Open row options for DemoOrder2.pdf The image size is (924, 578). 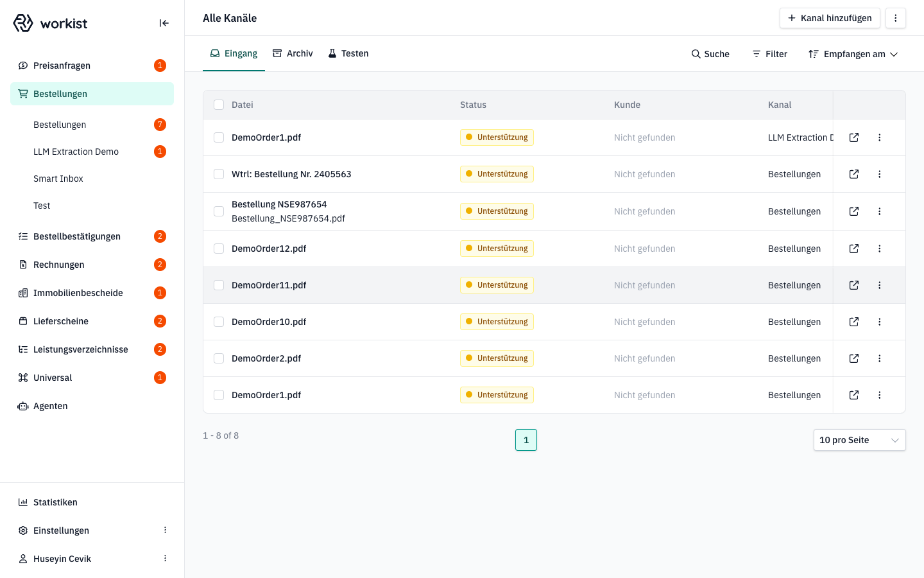(x=880, y=358)
